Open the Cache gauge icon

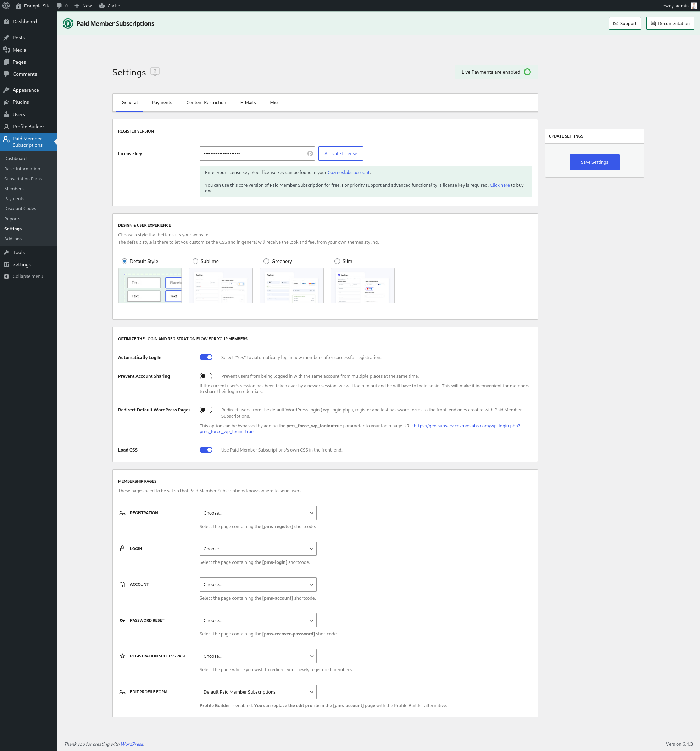[102, 6]
